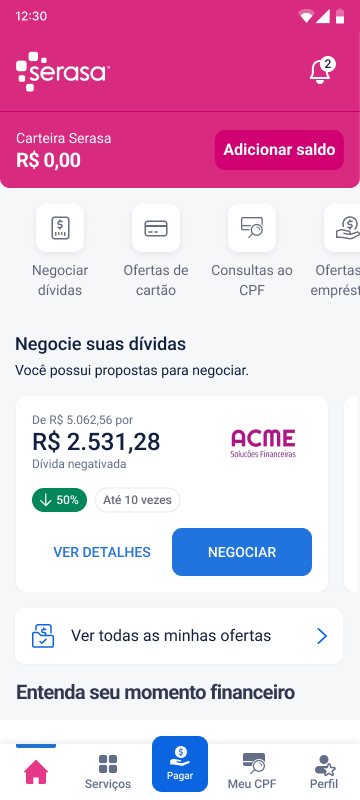This screenshot has width=360, height=800.
Task: Click Adicionar saldo button
Action: point(279,150)
